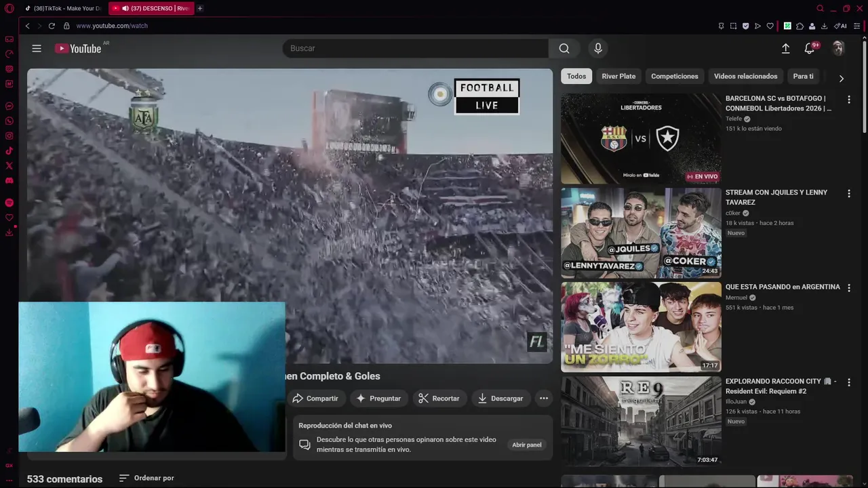Open Me siento un zorro video thumbnail
Screen dimensions: 868x488
[641, 327]
